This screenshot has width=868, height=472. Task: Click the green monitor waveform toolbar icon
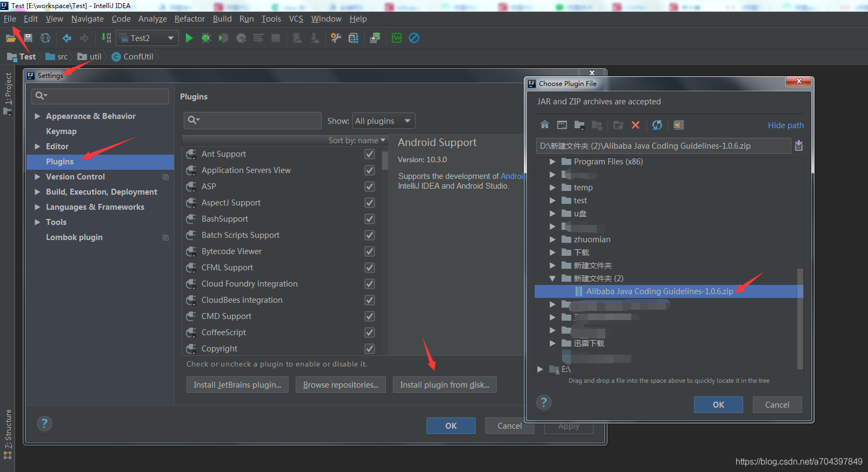(397, 38)
